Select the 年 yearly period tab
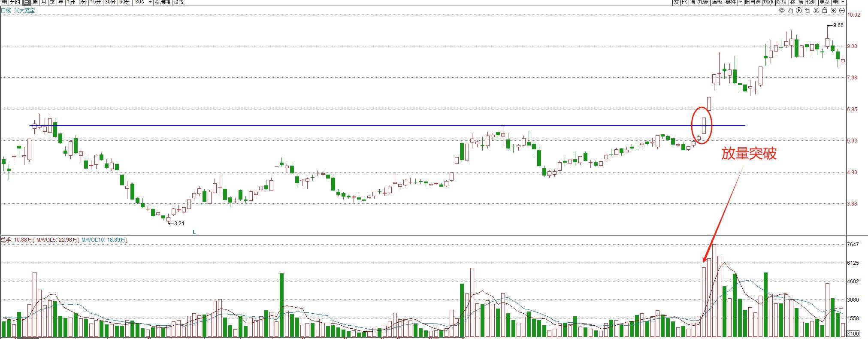 (x=61, y=2)
